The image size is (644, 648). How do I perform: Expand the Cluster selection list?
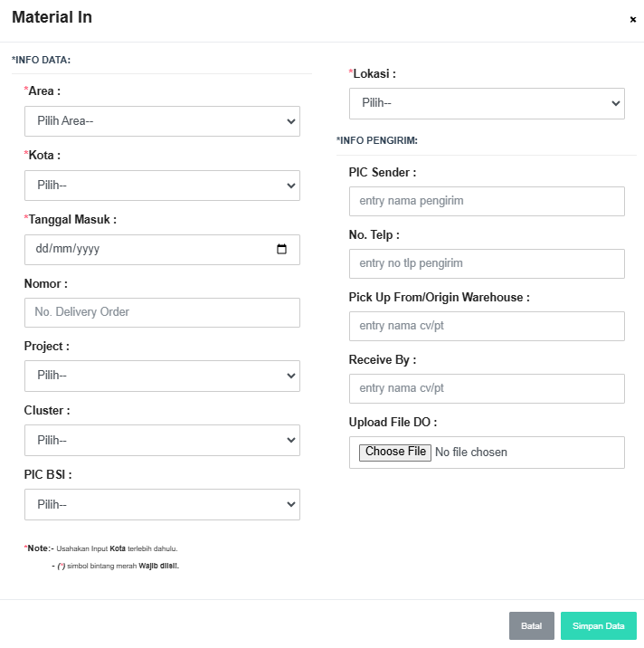click(x=162, y=440)
